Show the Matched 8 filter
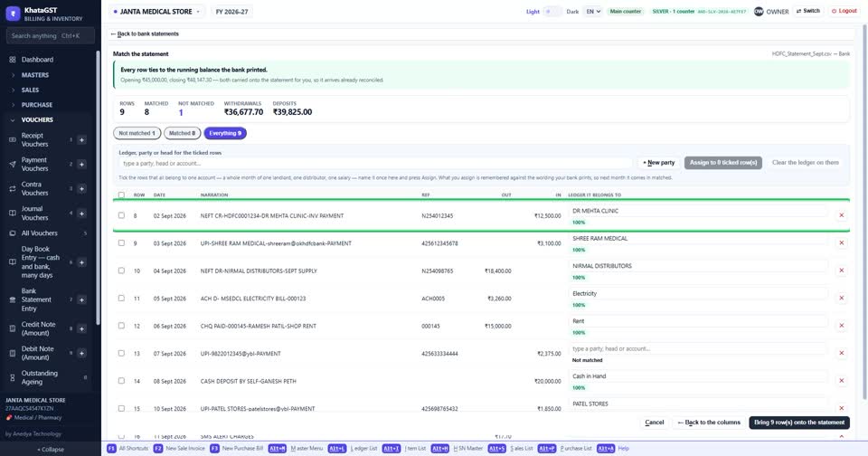868x456 pixels. (182, 133)
